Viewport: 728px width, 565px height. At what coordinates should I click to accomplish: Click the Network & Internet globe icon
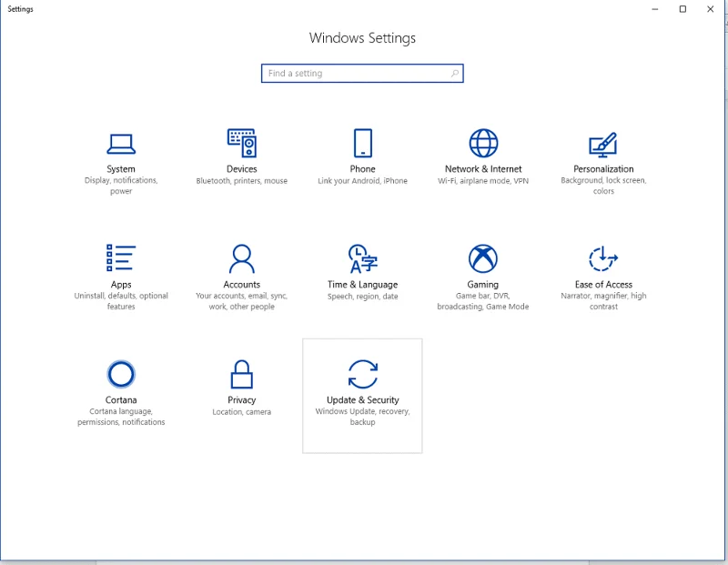tap(483, 144)
